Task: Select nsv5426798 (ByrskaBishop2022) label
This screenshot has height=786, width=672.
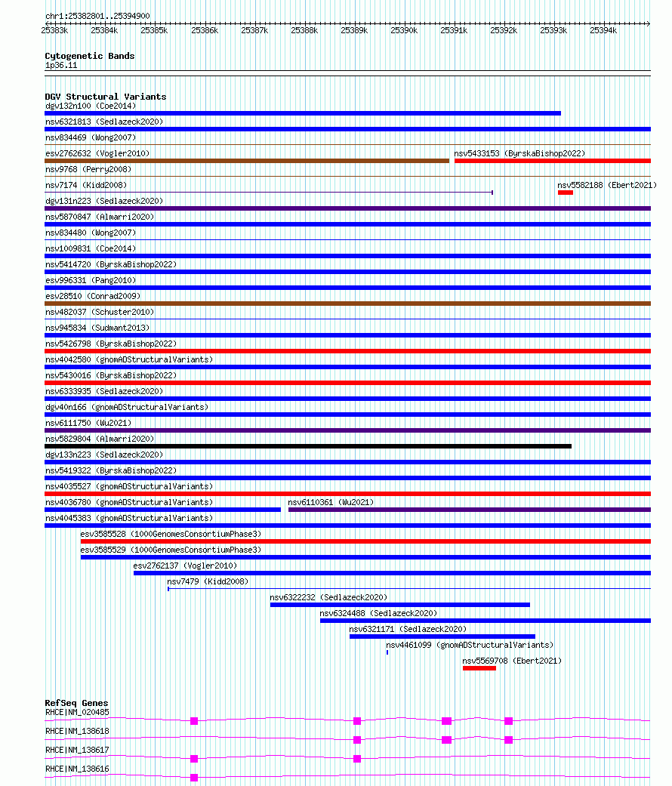Action: pyautogui.click(x=111, y=344)
